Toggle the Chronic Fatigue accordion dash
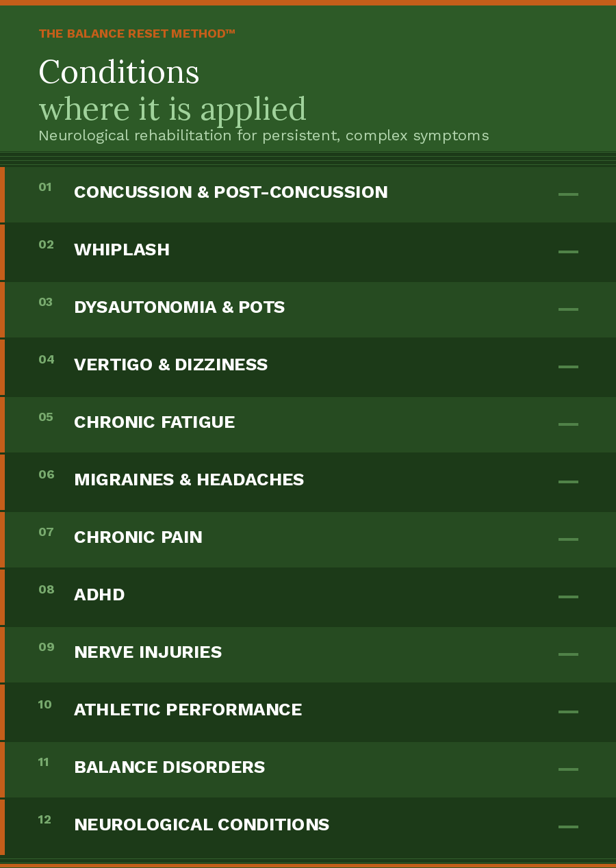The width and height of the screenshot is (616, 868). [x=568, y=424]
